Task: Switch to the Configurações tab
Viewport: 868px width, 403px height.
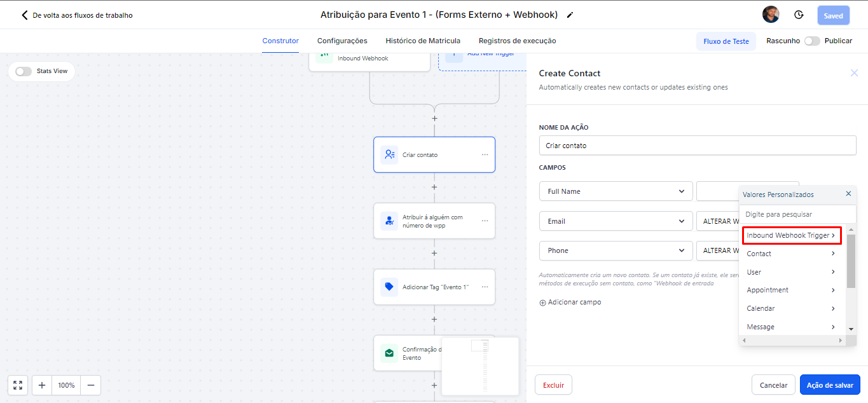Action: tap(342, 41)
